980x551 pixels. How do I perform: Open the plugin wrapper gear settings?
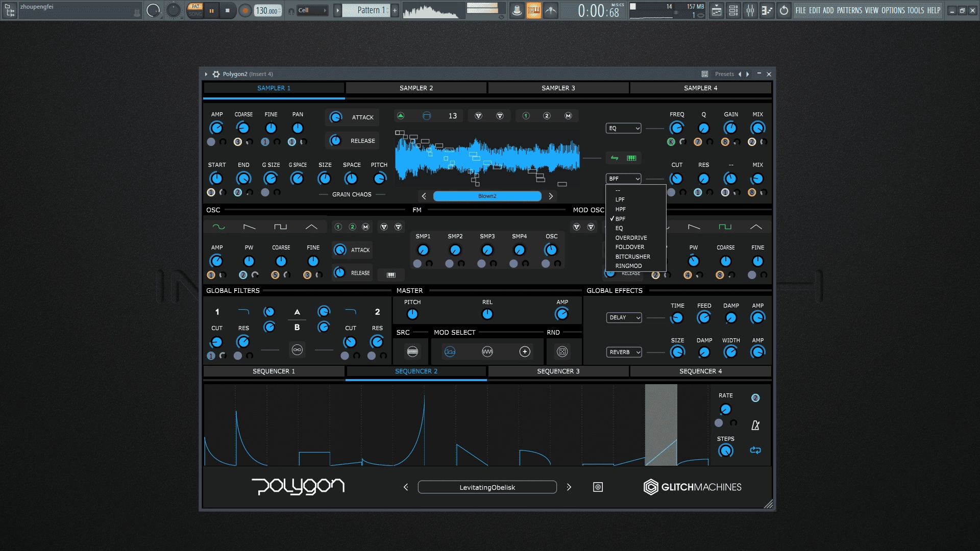216,74
